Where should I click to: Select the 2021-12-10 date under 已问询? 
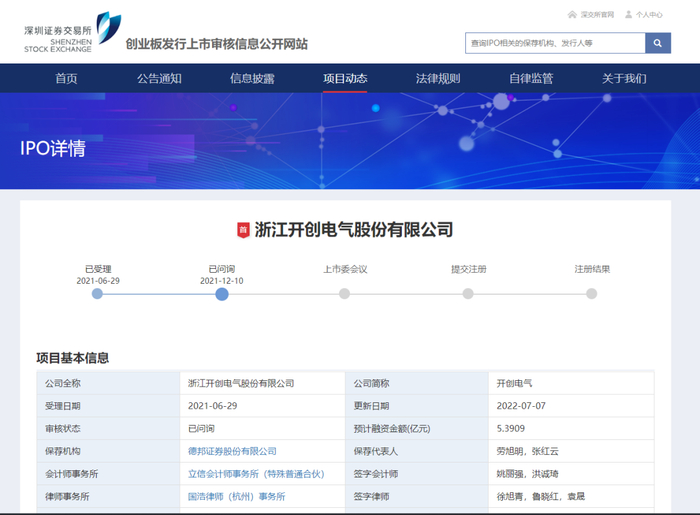pos(221,281)
